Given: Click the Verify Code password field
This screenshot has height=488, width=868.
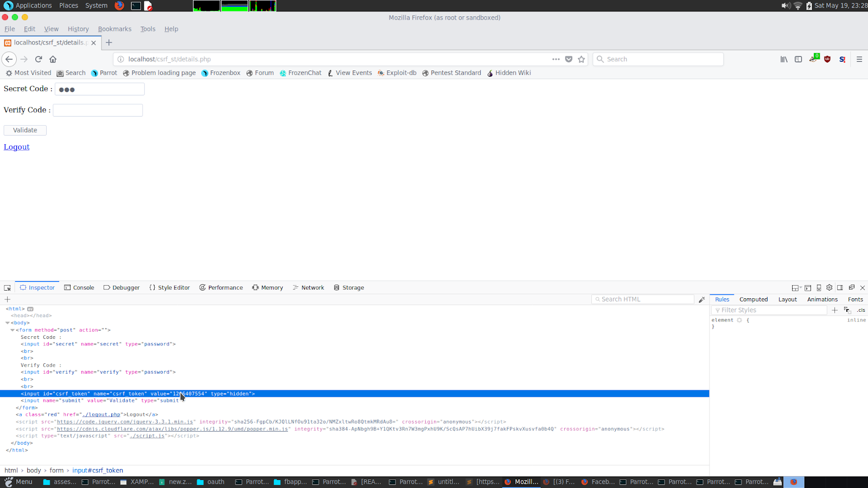Looking at the screenshot, I should click(x=98, y=110).
